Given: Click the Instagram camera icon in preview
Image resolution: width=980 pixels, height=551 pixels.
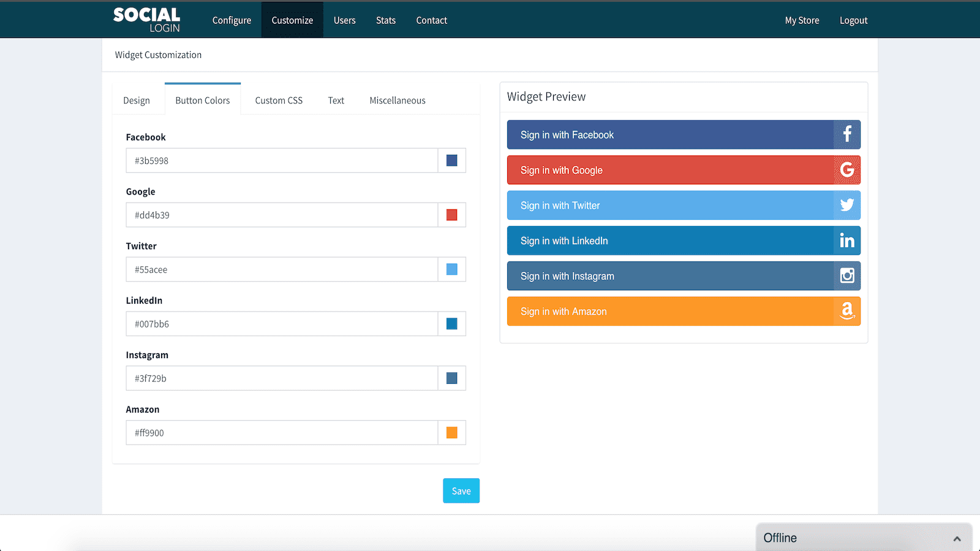Looking at the screenshot, I should tap(847, 276).
